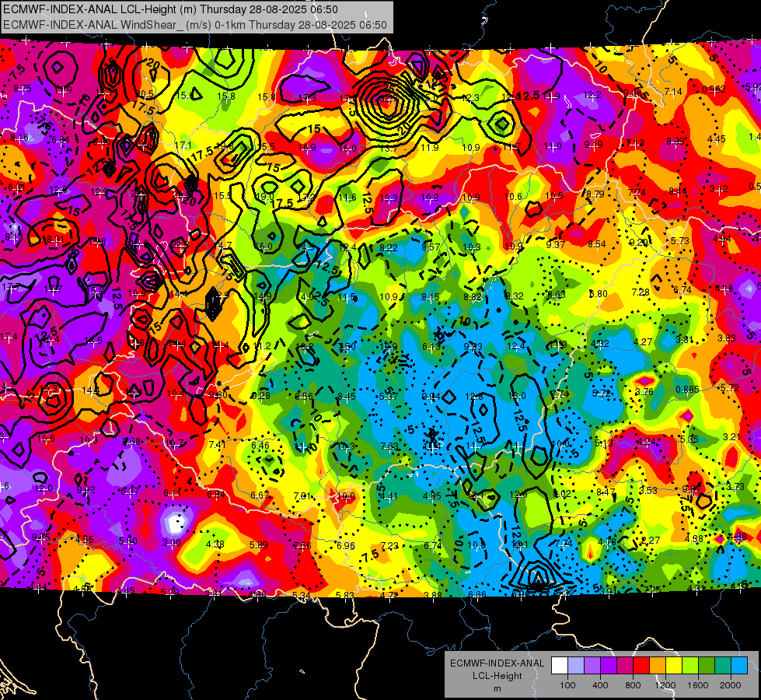Pick the white legend swatch below 100 m

559,666
